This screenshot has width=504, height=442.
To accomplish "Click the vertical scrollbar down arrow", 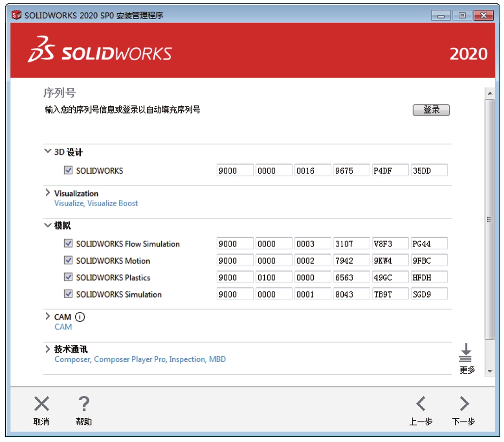I will (490, 371).
